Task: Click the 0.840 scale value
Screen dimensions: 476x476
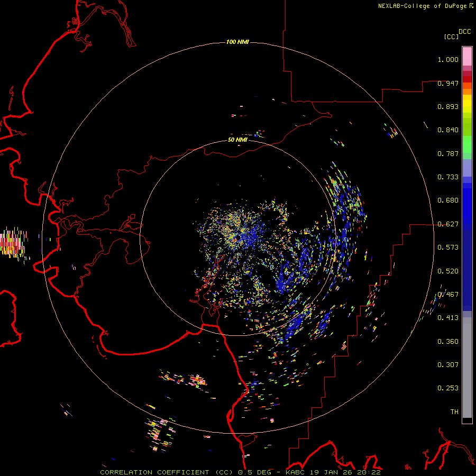Action: tap(448, 130)
